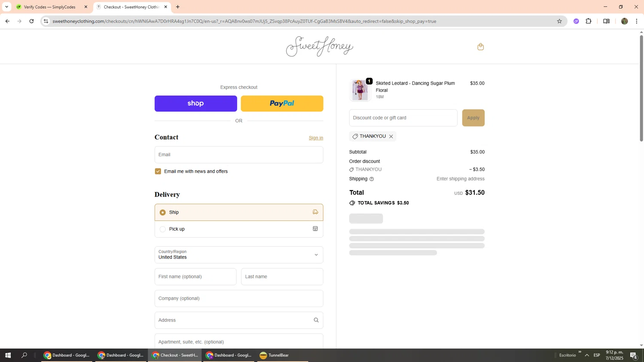The image size is (644, 362).
Task: Open the Windows Start menu
Action: tap(8, 355)
